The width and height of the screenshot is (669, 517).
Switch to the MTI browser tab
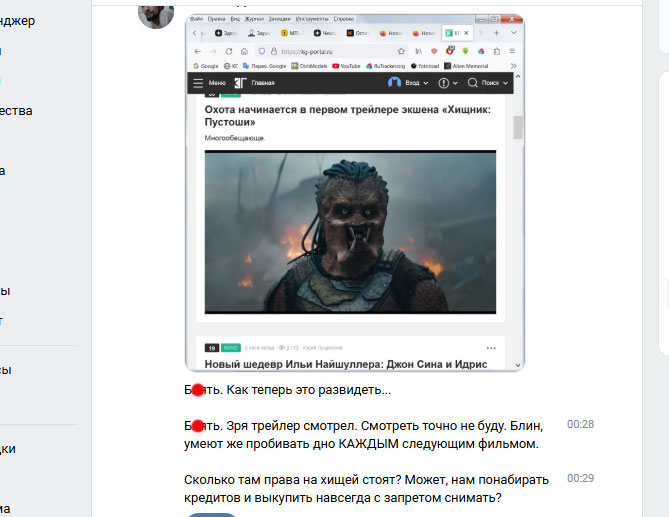(x=292, y=33)
